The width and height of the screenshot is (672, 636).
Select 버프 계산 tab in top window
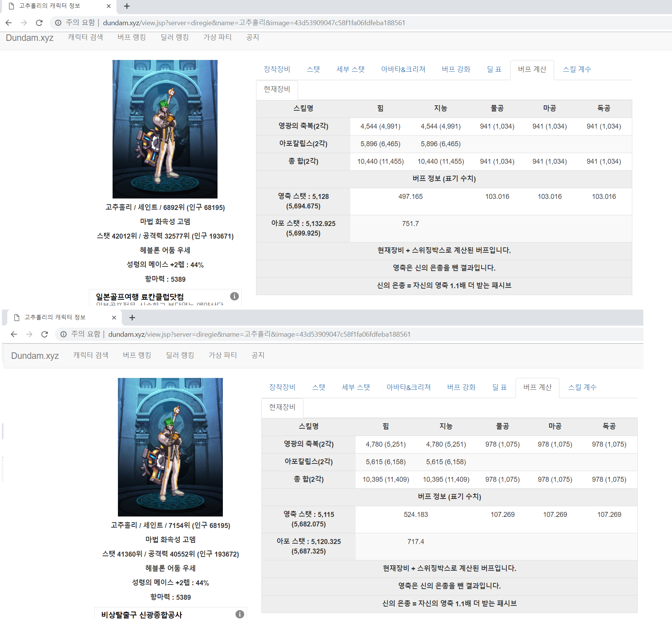532,69
